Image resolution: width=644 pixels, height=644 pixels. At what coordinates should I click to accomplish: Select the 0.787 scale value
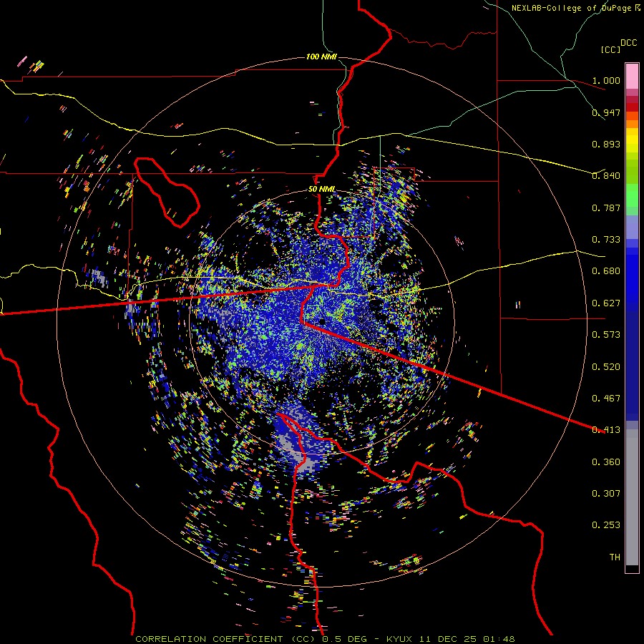pyautogui.click(x=606, y=208)
